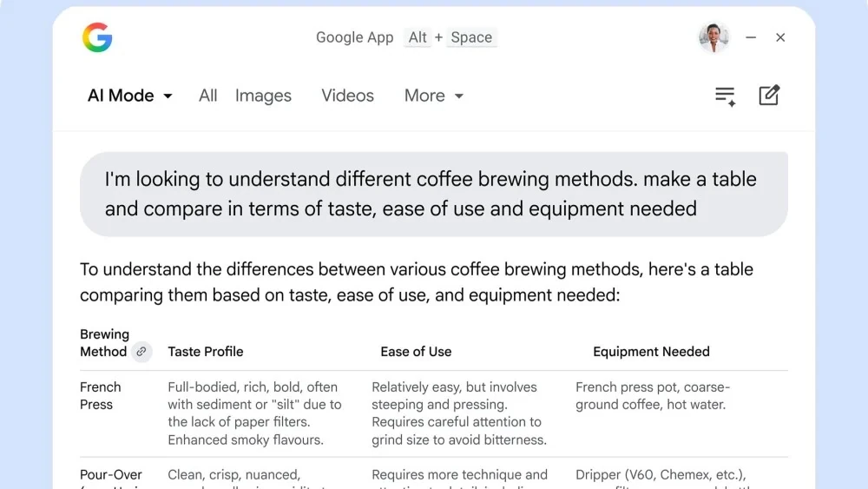
Task: Open the profile avatar menu
Action: (713, 37)
